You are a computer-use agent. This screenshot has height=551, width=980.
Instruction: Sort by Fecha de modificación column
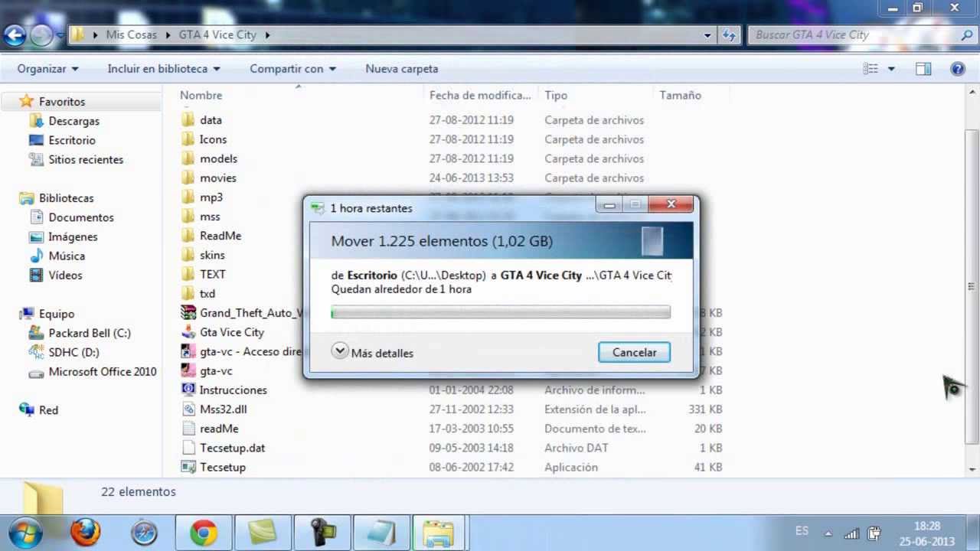[x=480, y=96]
